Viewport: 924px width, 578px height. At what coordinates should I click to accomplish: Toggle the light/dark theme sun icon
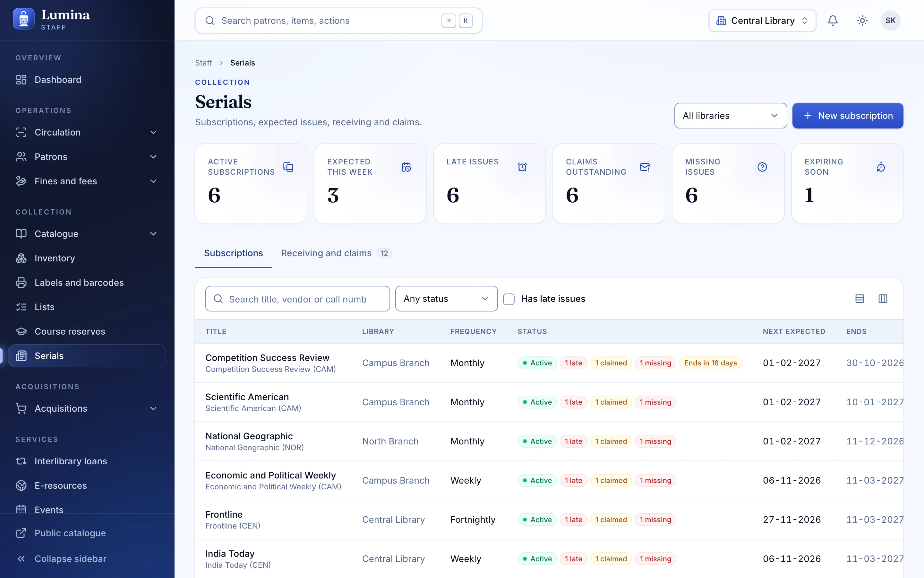coord(862,20)
